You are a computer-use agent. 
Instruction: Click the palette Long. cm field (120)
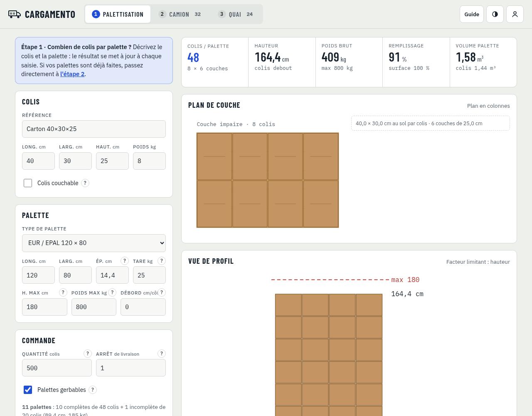pos(38,275)
